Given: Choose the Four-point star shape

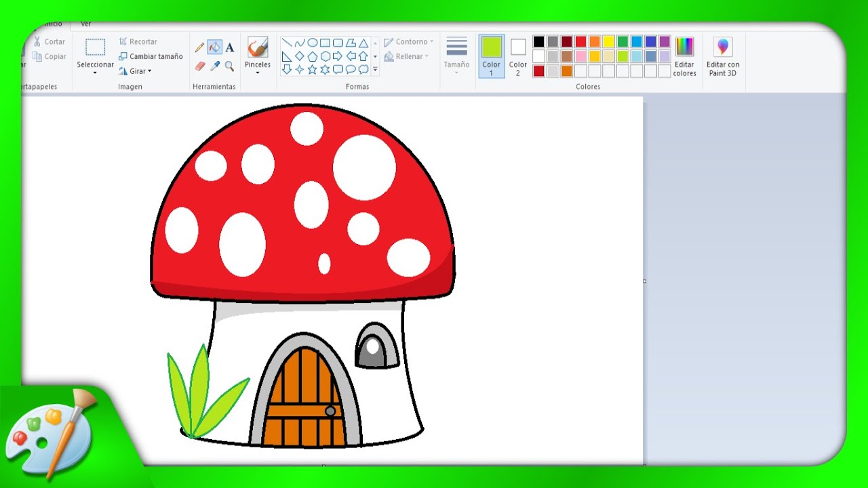Looking at the screenshot, I should pos(300,69).
